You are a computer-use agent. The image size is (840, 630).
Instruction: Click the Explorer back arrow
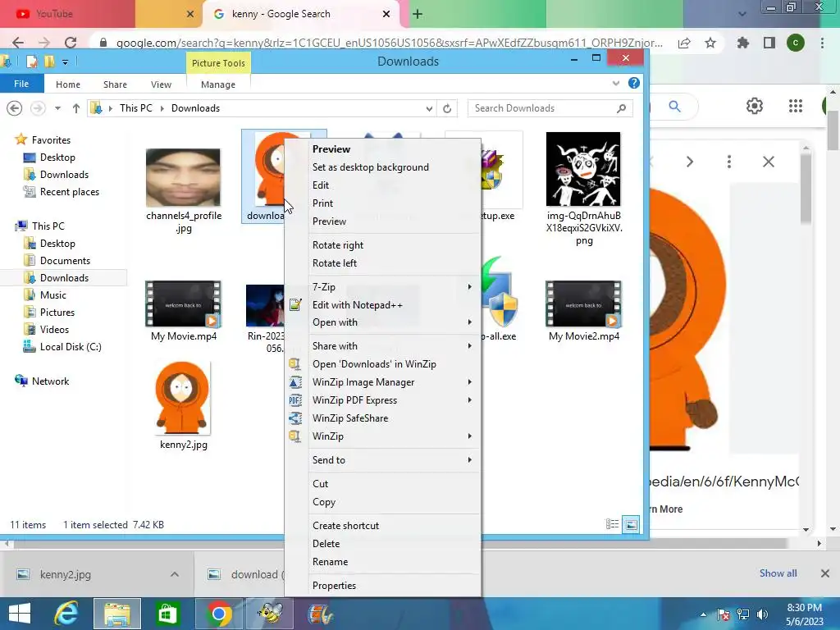click(15, 108)
